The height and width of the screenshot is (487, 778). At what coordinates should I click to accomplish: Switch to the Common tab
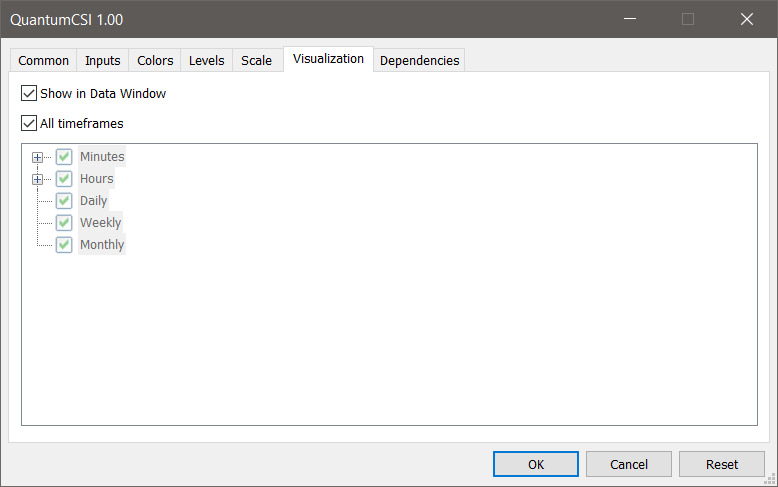(44, 61)
